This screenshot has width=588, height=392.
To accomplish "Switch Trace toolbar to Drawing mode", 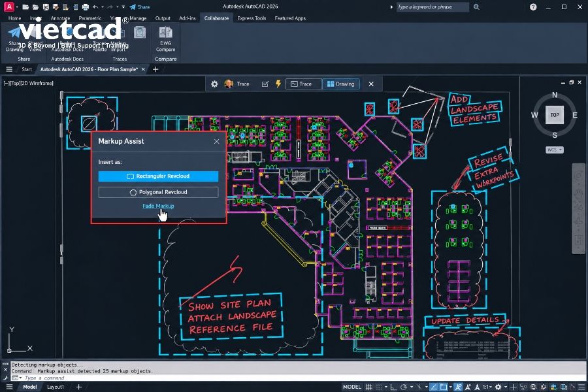I will (x=341, y=84).
